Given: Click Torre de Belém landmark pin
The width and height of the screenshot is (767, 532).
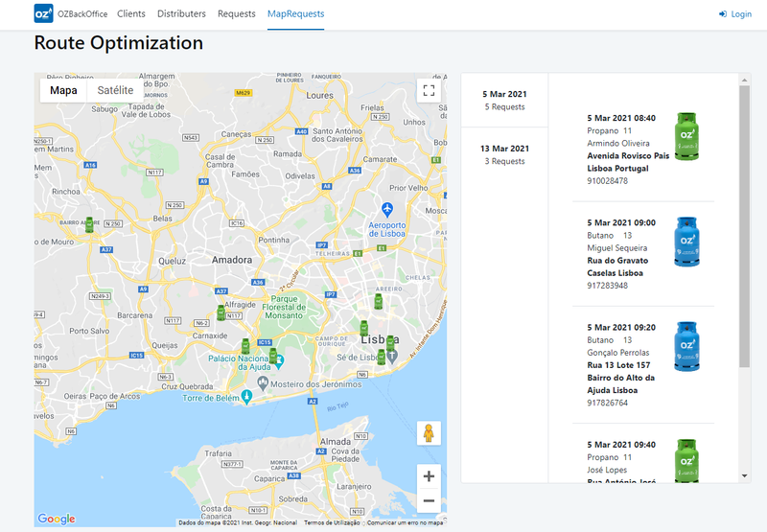Looking at the screenshot, I should [x=247, y=397].
